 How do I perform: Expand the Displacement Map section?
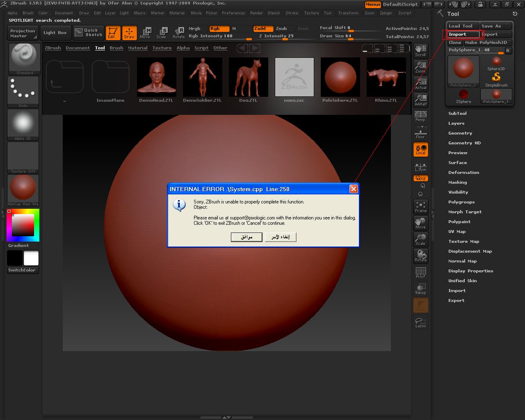pos(470,251)
